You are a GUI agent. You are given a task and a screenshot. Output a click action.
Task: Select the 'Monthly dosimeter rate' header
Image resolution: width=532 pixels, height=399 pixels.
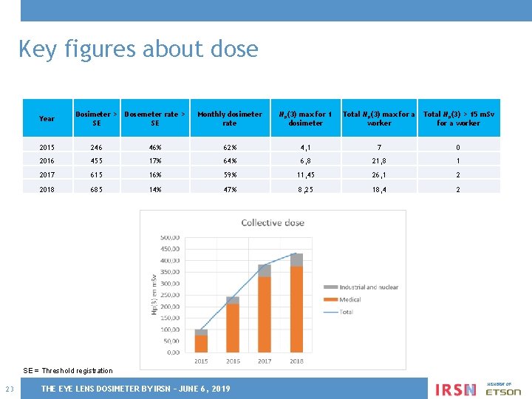230,118
